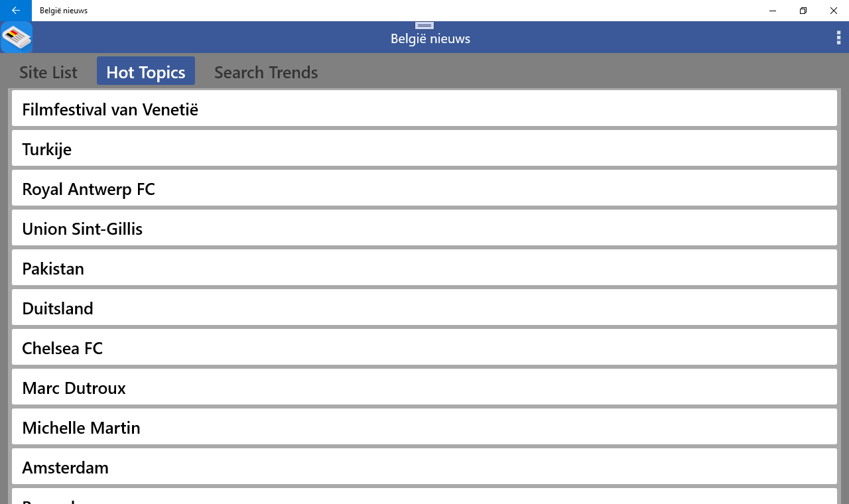Click the België nieuws header title
This screenshot has width=849, height=504.
point(430,39)
